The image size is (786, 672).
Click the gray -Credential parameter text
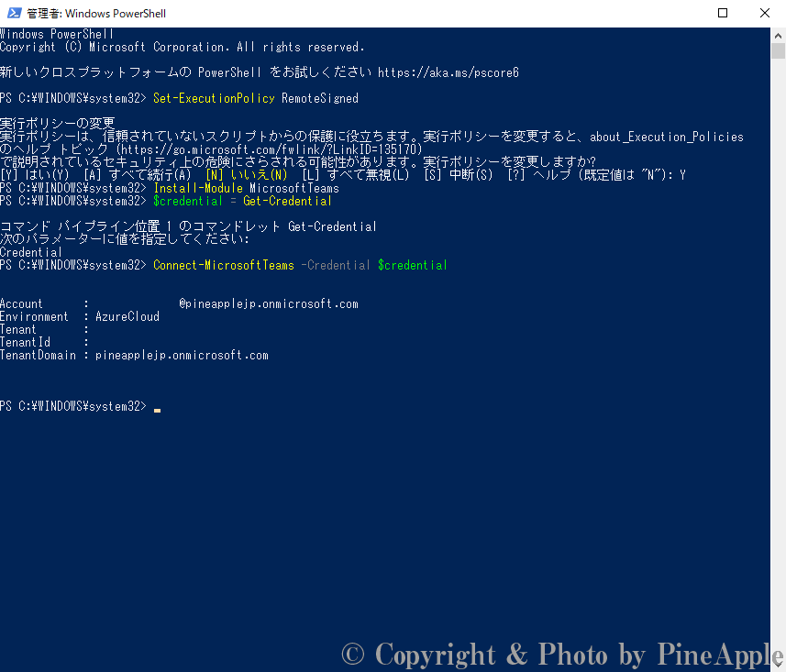click(x=336, y=265)
